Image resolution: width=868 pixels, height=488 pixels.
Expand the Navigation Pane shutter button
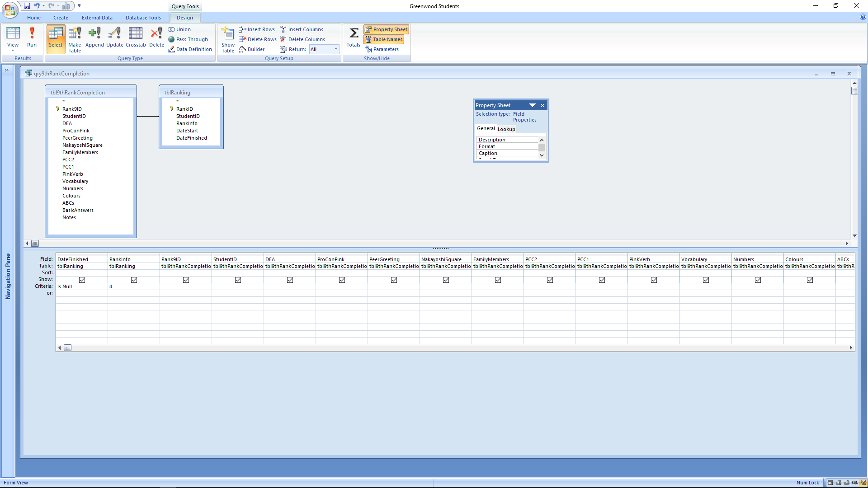(x=7, y=70)
